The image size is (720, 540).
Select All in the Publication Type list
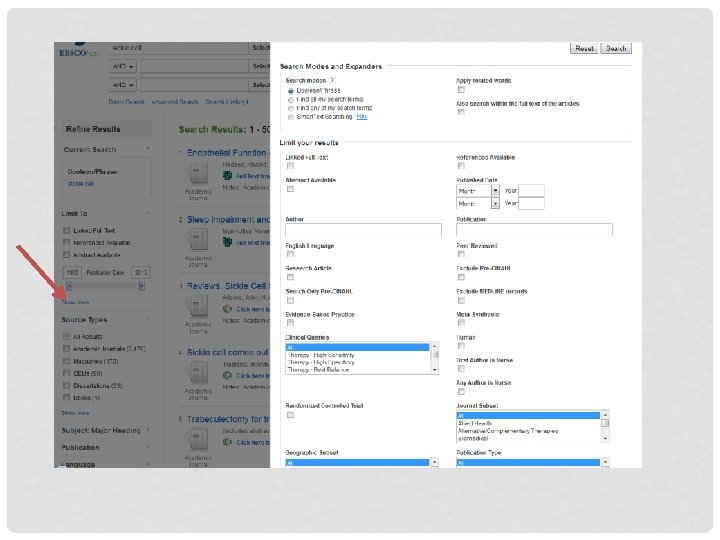pyautogui.click(x=529, y=463)
